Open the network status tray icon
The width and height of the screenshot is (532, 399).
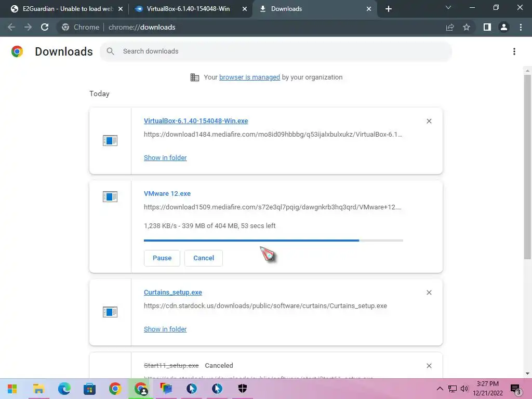pos(453,389)
